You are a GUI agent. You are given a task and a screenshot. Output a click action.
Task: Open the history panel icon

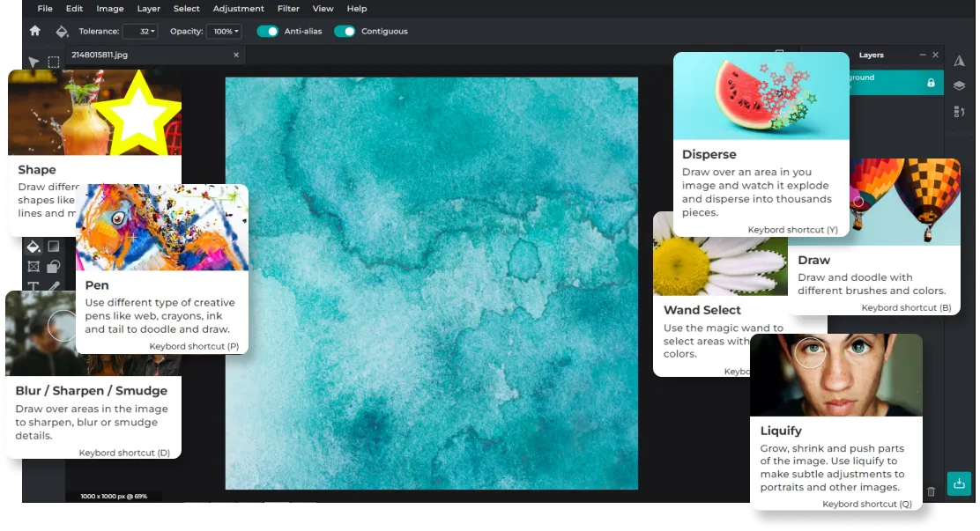(x=960, y=111)
